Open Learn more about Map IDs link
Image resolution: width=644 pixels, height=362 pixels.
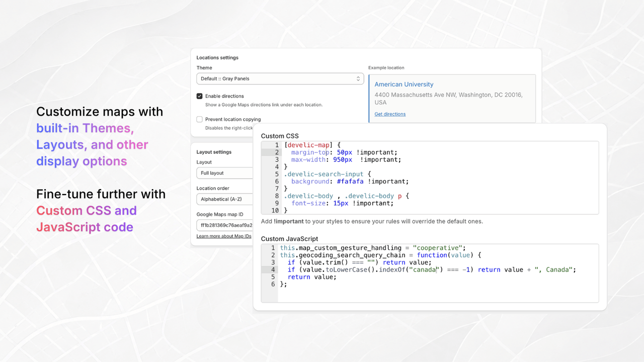(x=224, y=236)
